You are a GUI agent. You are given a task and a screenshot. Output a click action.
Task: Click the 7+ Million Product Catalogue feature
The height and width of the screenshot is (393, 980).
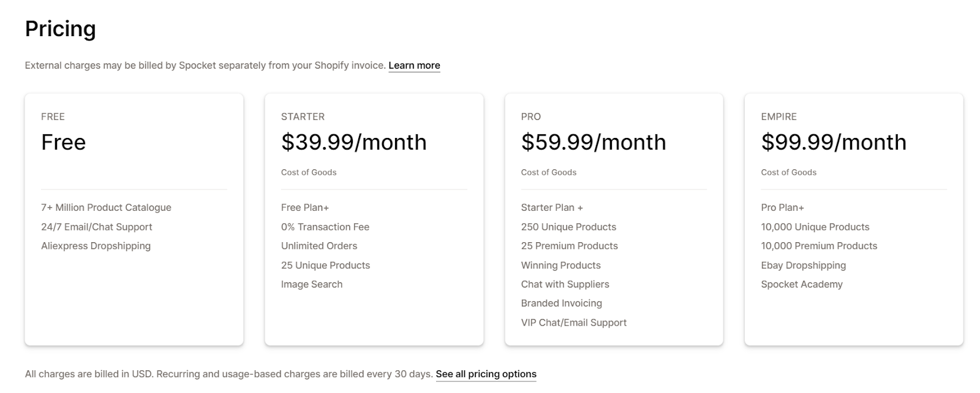tap(106, 208)
